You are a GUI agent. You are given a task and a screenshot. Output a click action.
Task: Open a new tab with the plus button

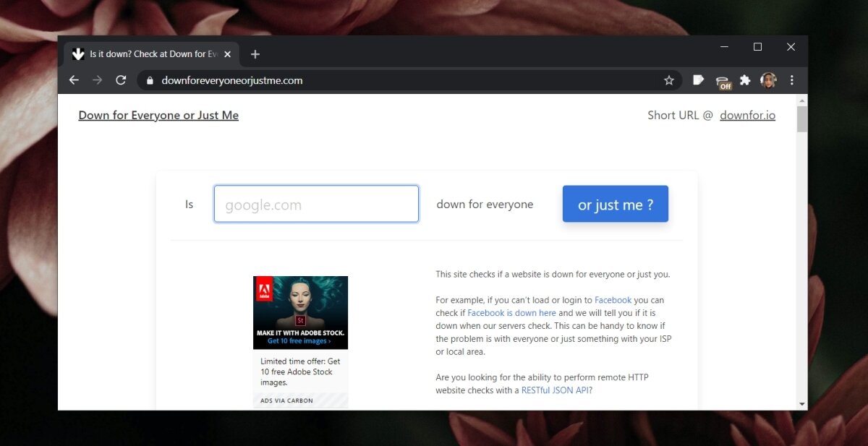[x=255, y=54]
